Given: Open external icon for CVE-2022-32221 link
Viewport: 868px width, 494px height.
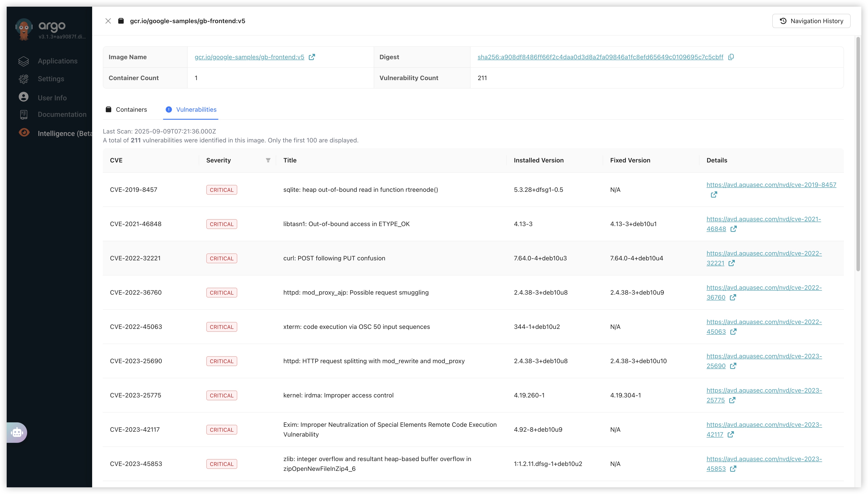Looking at the screenshot, I should pyautogui.click(x=732, y=263).
